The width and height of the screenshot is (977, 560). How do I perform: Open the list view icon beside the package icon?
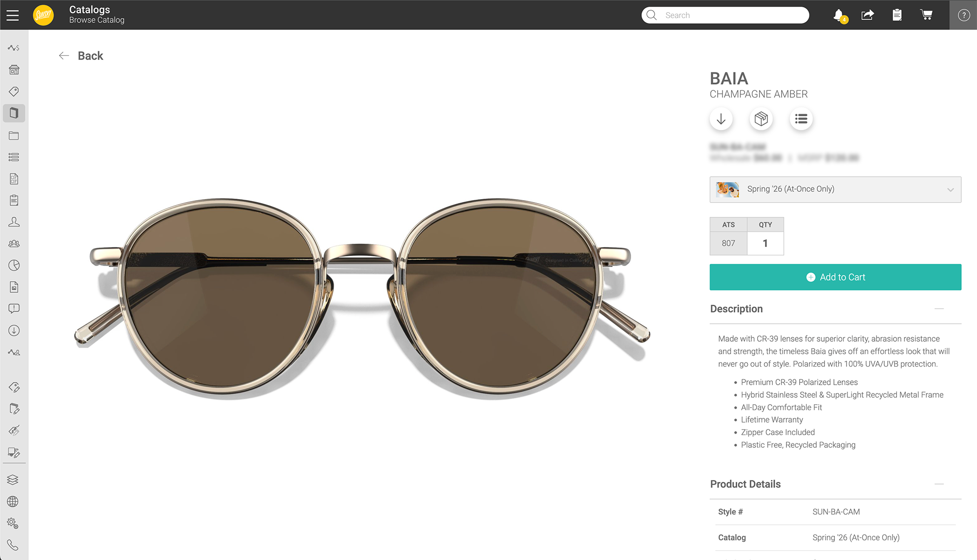coord(801,119)
